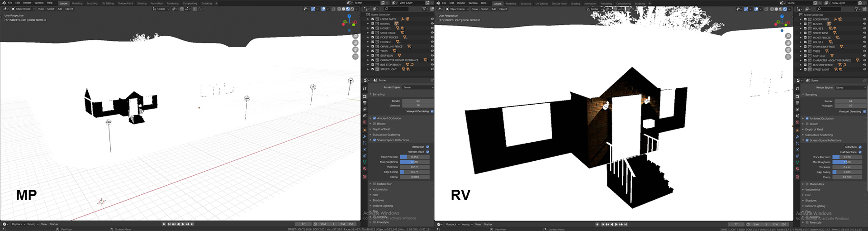Select solid shading sphere in the MP viewport header
The height and width of the screenshot is (231, 868).
[x=343, y=9]
